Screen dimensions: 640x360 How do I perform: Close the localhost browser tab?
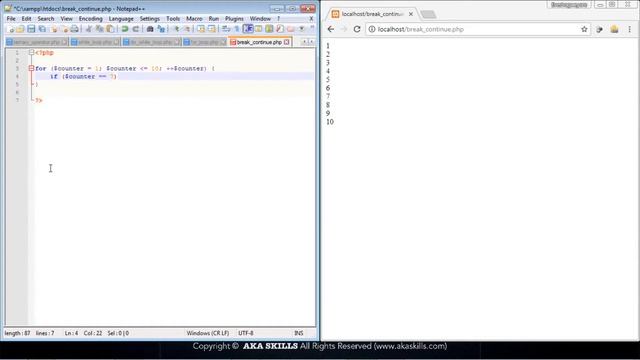point(411,14)
